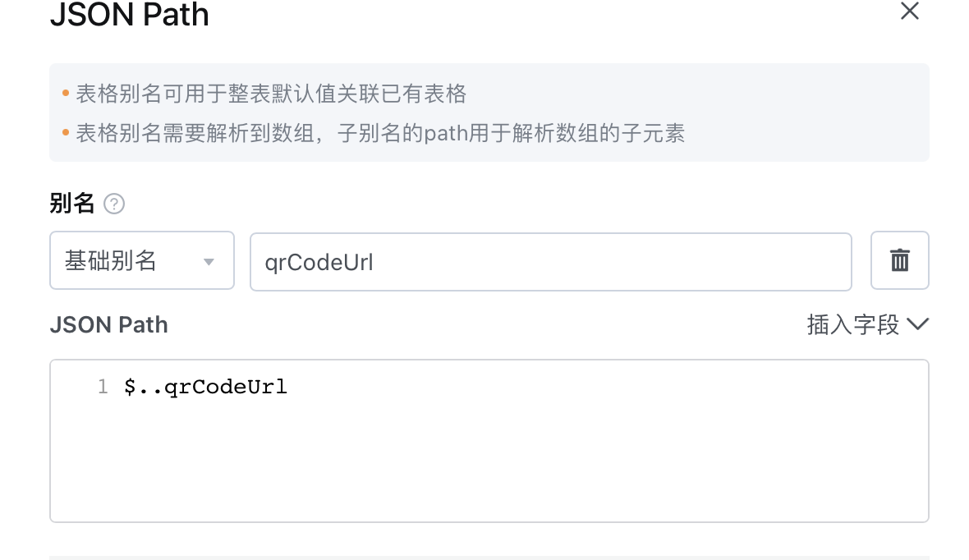The image size is (969, 560).
Task: Expand the 插入字段 menu
Action: [868, 324]
